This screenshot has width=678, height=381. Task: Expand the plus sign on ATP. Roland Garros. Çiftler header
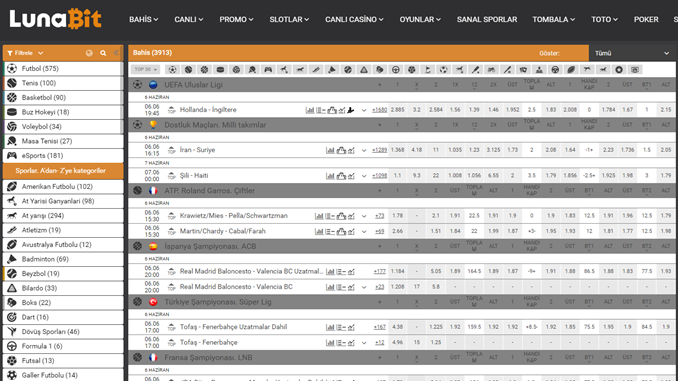[380, 191]
